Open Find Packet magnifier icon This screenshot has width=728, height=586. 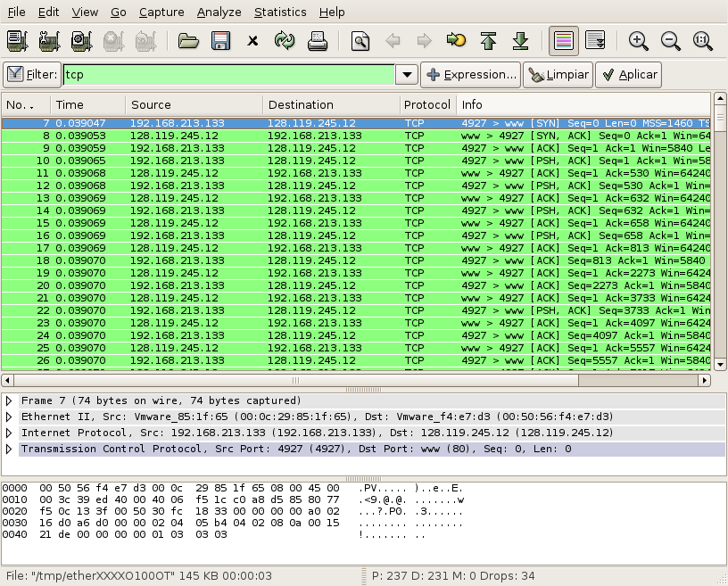pyautogui.click(x=360, y=41)
